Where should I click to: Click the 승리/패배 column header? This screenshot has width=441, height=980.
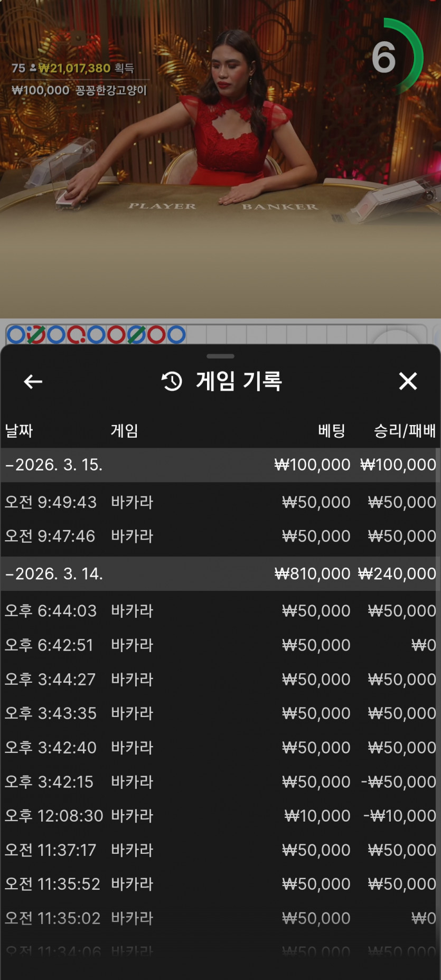pyautogui.click(x=405, y=431)
